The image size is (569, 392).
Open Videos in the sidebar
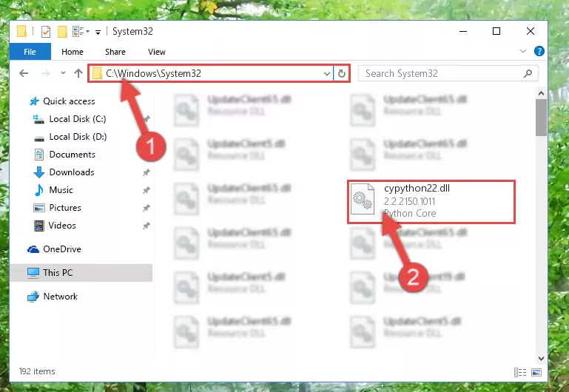click(62, 226)
